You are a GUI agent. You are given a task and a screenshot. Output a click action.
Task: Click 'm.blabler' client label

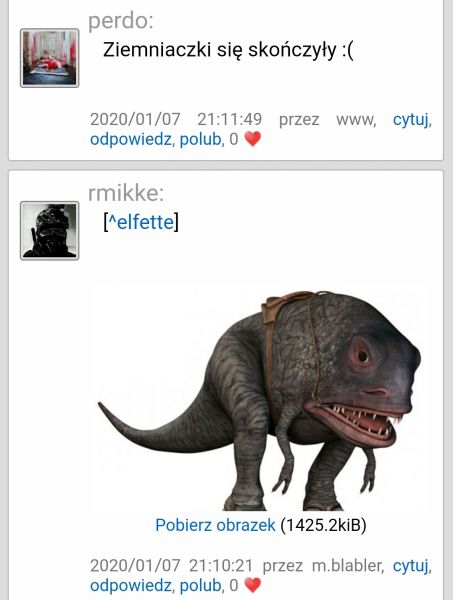click(x=347, y=566)
